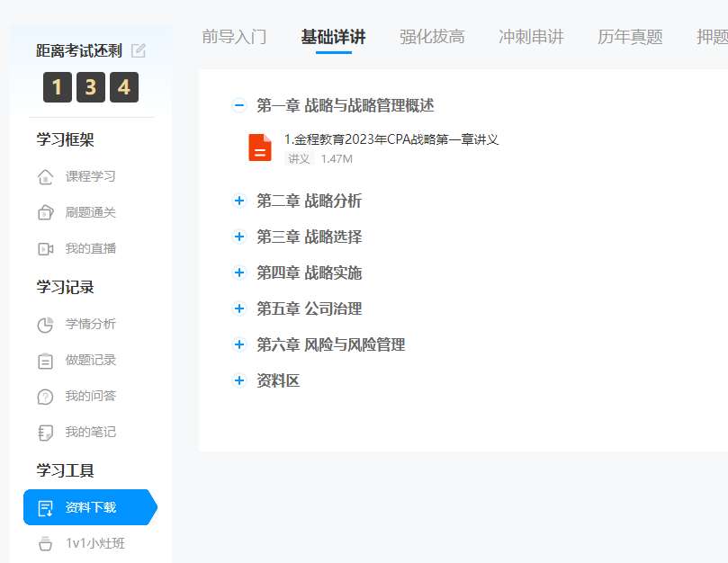Click countdown digit 3

pyautogui.click(x=91, y=87)
